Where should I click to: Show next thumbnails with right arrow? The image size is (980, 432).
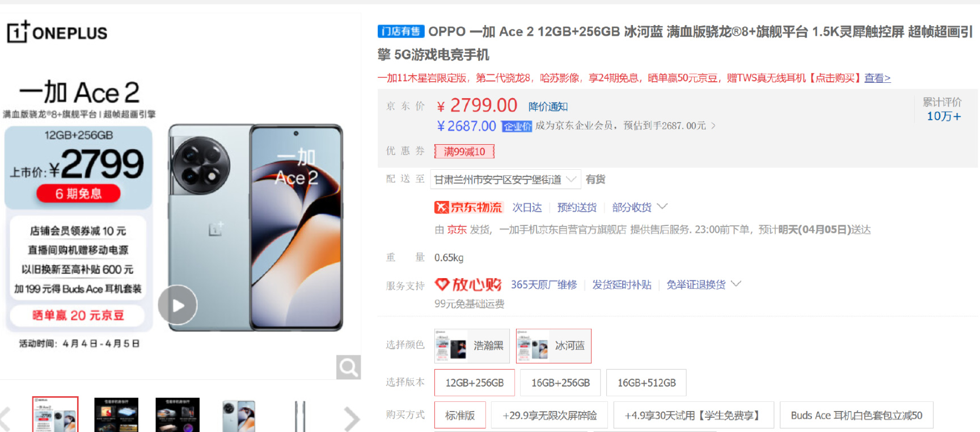352,420
